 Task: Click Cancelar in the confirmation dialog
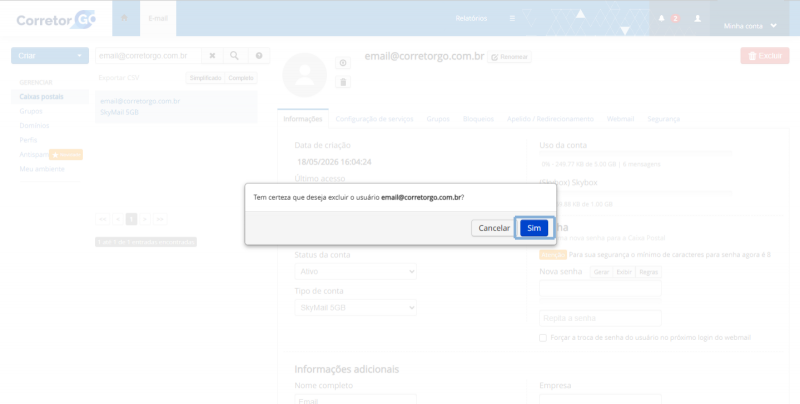[494, 228]
